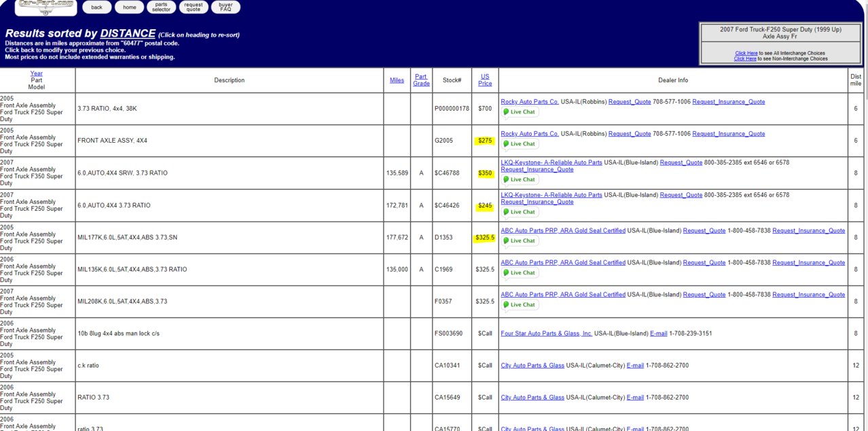Start Live Chat for stock C1969 row
The image size is (868, 431).
pyautogui.click(x=520, y=273)
